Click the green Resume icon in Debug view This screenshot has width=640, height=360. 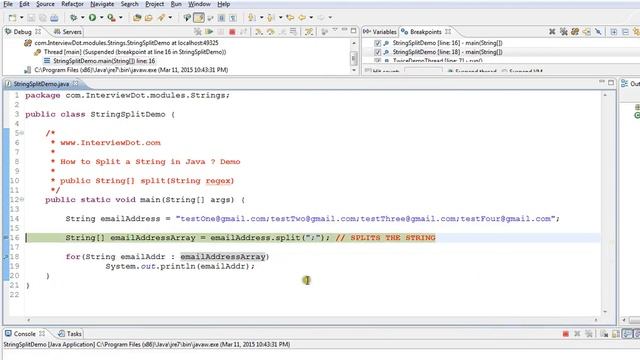pyautogui.click(x=209, y=31)
